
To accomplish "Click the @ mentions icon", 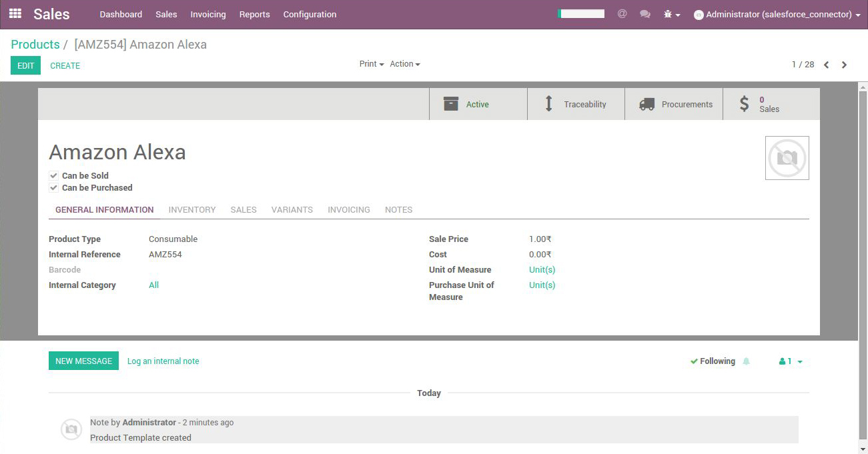I will coord(622,13).
